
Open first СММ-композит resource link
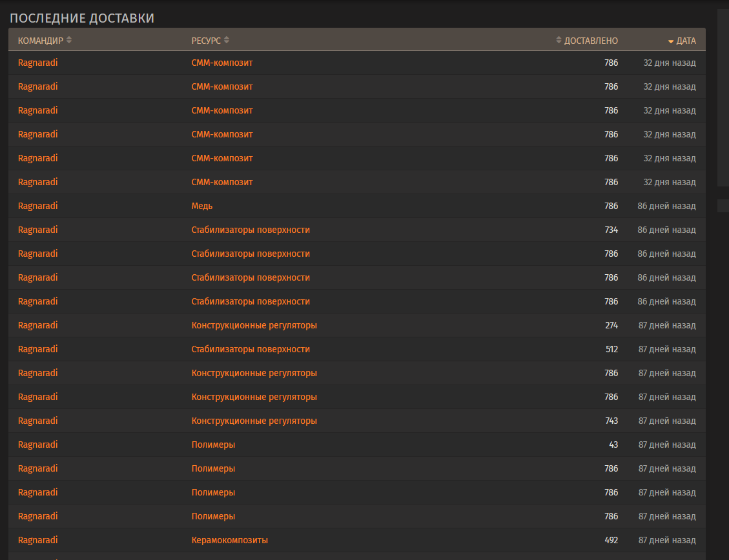click(221, 63)
